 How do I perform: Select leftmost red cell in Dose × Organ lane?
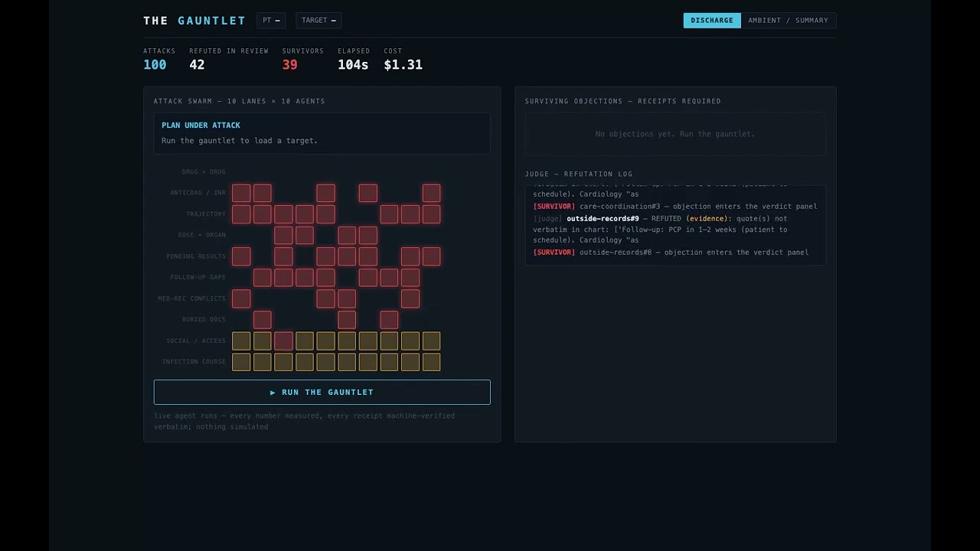283,235
